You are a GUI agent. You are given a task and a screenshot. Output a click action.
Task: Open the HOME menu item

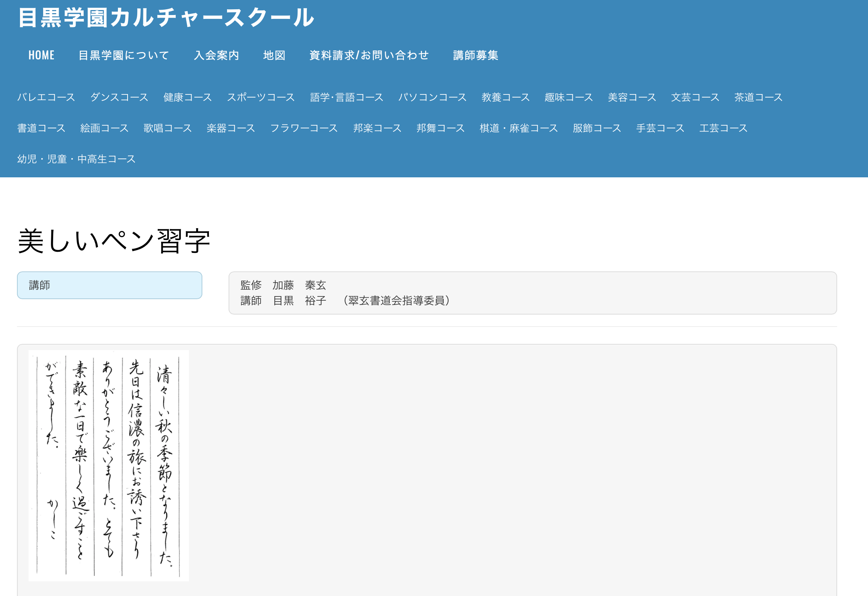(x=42, y=56)
